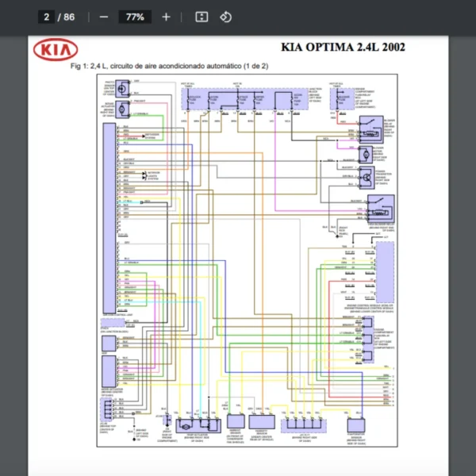Select the current page number field
The height and width of the screenshot is (476, 476).
pos(48,17)
